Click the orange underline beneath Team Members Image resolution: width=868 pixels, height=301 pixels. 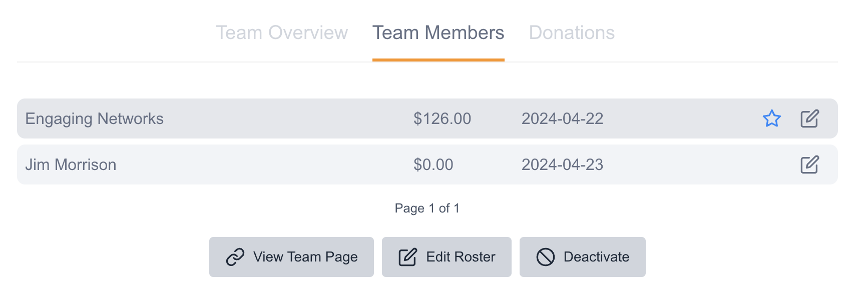tap(438, 59)
